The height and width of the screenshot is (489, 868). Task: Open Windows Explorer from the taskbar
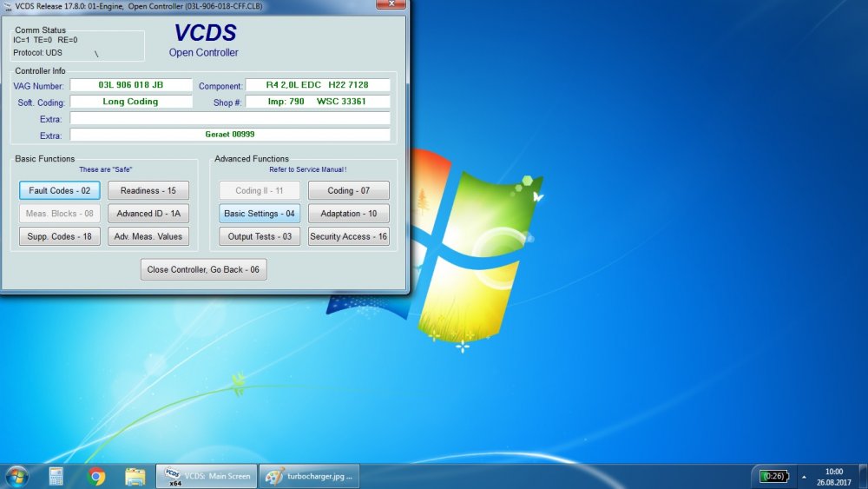pyautogui.click(x=135, y=476)
